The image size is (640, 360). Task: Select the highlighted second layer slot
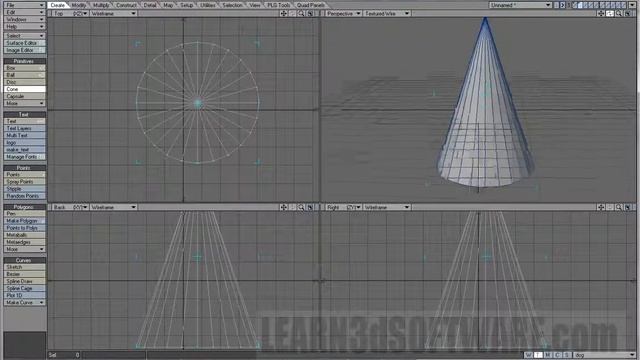pyautogui.click(x=580, y=5)
